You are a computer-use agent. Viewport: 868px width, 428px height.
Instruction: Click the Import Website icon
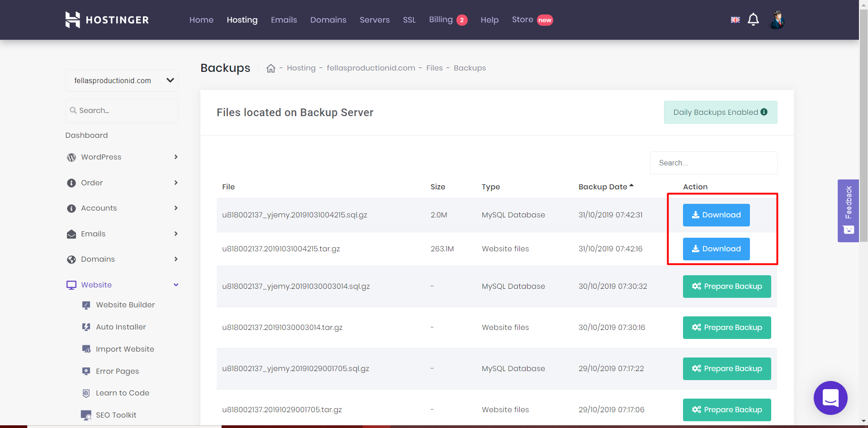tap(86, 349)
